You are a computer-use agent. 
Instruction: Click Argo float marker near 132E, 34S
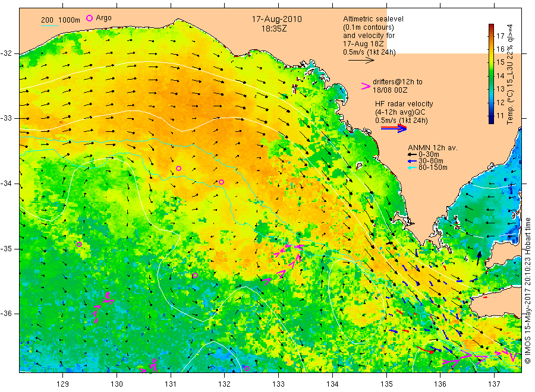[222, 182]
